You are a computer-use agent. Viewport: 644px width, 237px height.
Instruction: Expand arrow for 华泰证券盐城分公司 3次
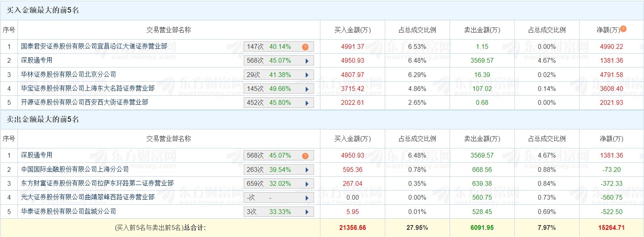(x=307, y=212)
